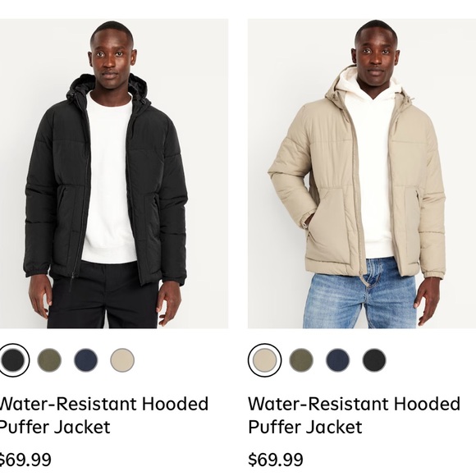Select the beige swatch under the left jacket
Image resolution: width=476 pixels, height=476 pixels.
[x=122, y=360]
